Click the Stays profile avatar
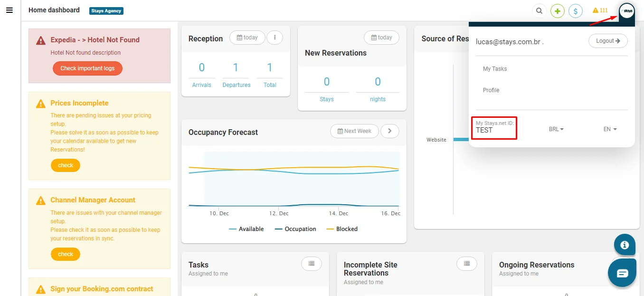Screen dimensions: 644x296 627,10
